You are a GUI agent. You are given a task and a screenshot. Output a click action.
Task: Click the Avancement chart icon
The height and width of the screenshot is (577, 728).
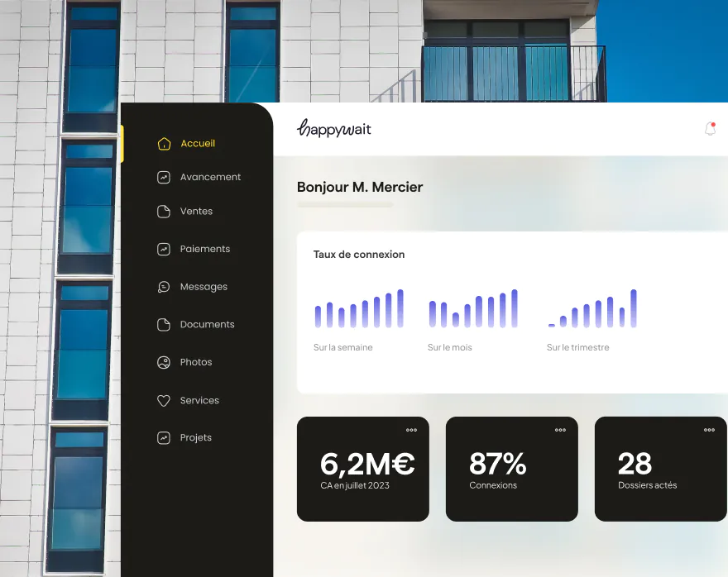(x=164, y=177)
